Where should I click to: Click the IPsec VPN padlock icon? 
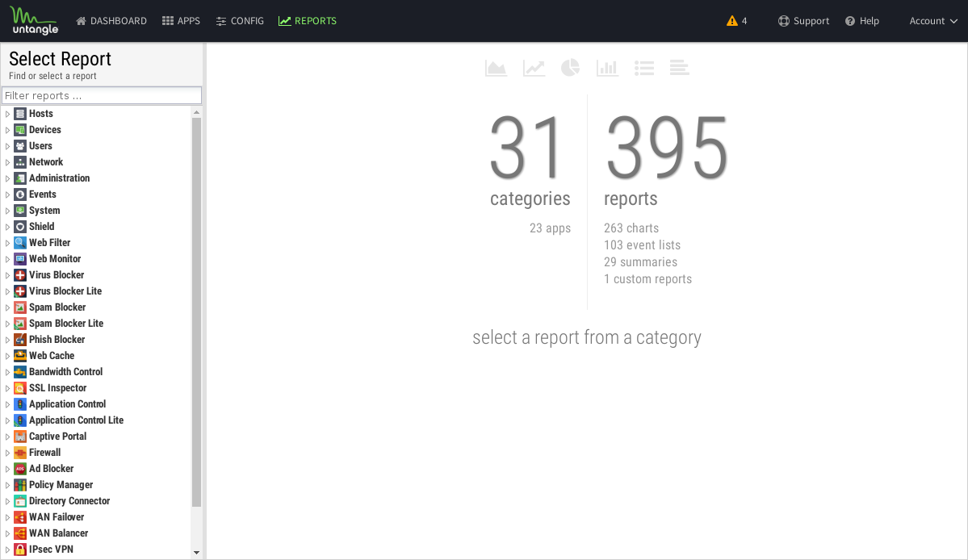[x=20, y=549]
